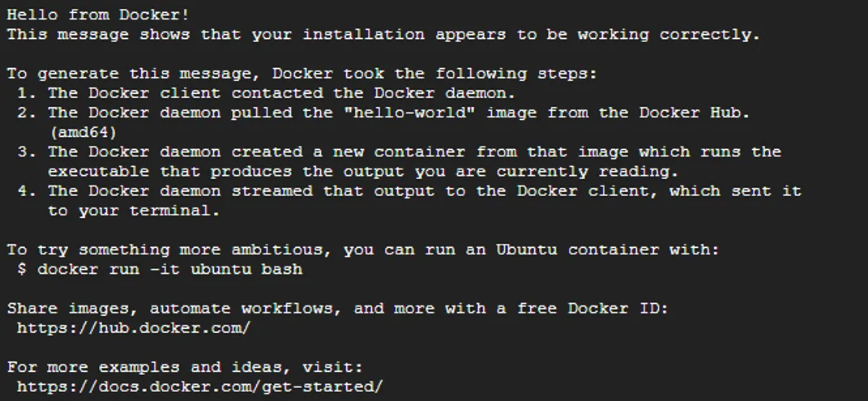868x401 pixels.
Task: Click the "Docker ID:" text
Action: tap(618, 309)
